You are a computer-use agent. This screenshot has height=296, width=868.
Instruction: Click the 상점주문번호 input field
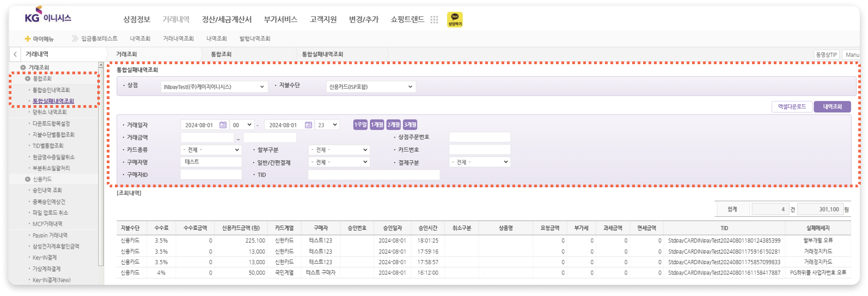point(479,137)
